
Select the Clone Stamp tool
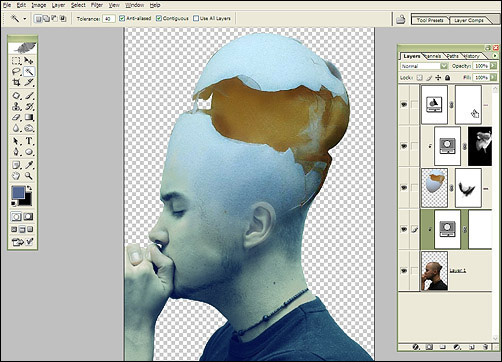coord(16,107)
